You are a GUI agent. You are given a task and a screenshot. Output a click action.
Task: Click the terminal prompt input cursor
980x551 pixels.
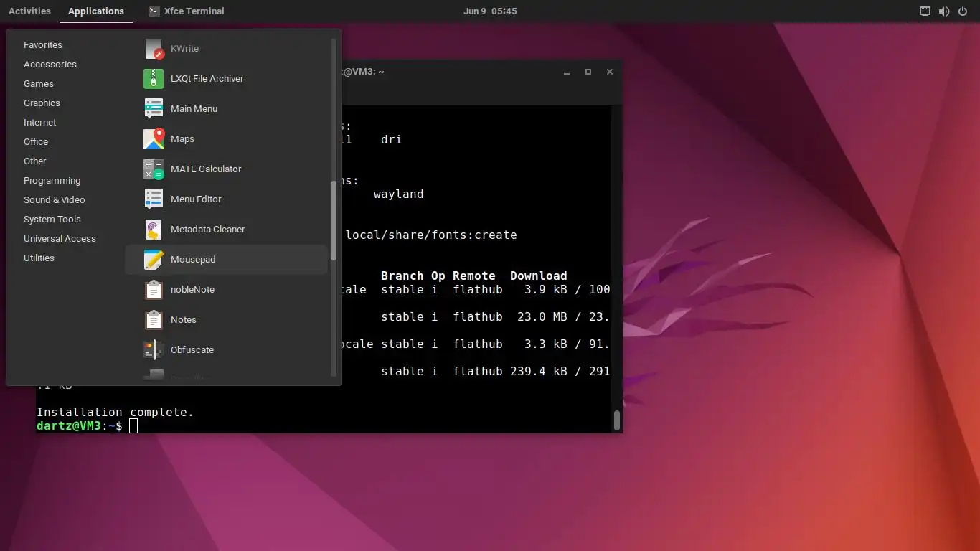(133, 426)
